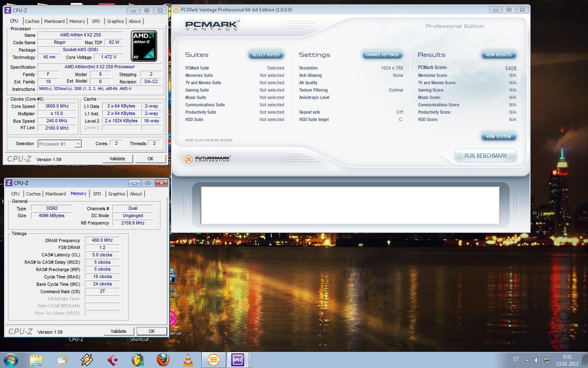This screenshot has height=368, width=588.
Task: Open Graphics tab in top CPU-Z window
Action: point(116,21)
